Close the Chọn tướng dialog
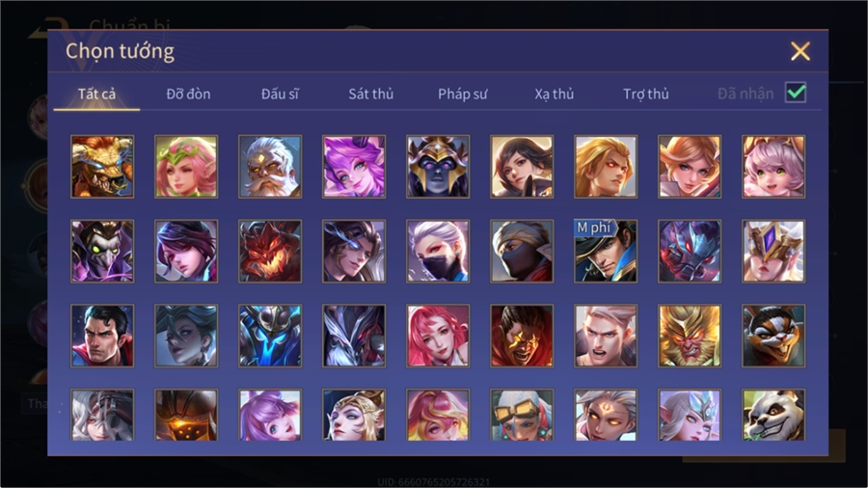Viewport: 868px width, 488px height. (800, 51)
